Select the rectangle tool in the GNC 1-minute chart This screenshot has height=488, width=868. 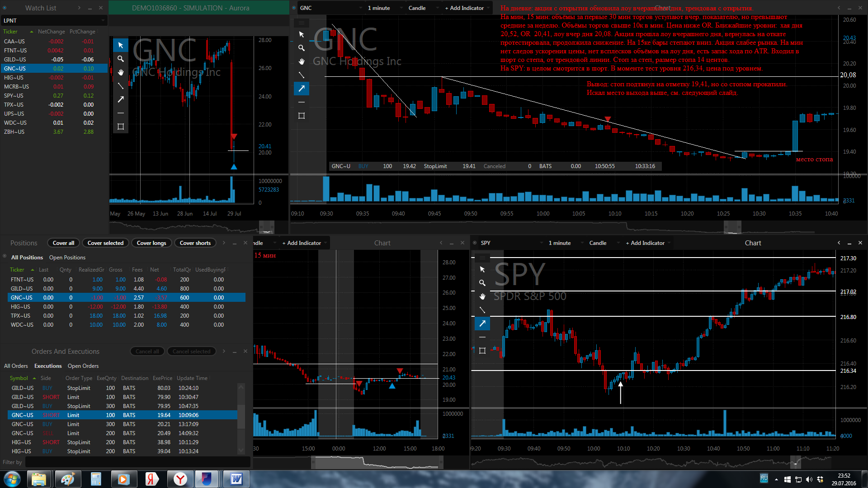302,116
